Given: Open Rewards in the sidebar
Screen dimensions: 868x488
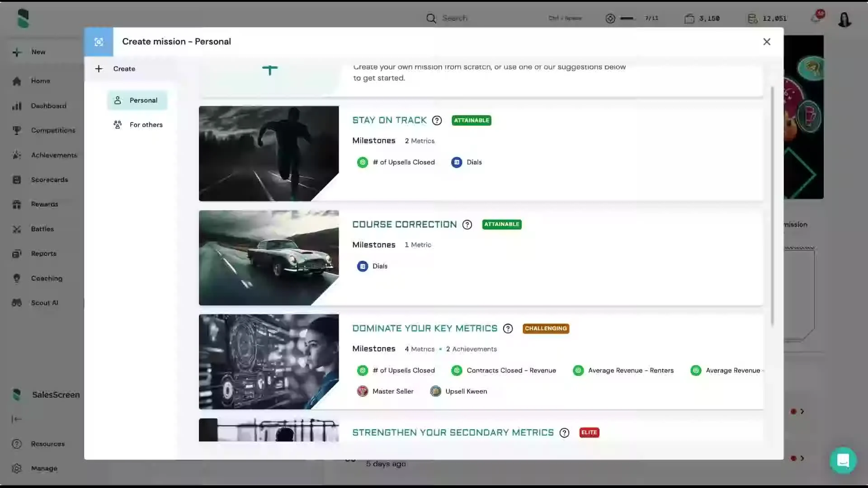Looking at the screenshot, I should click(x=44, y=204).
